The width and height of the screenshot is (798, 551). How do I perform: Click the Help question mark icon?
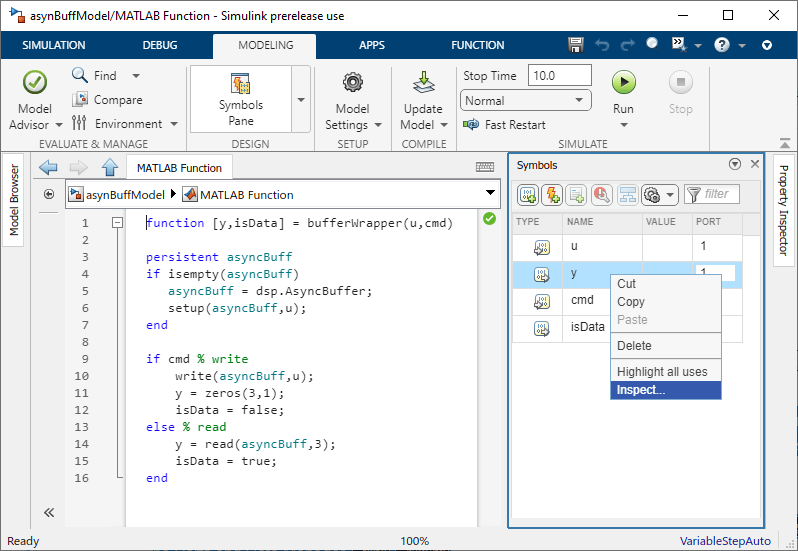coord(722,45)
